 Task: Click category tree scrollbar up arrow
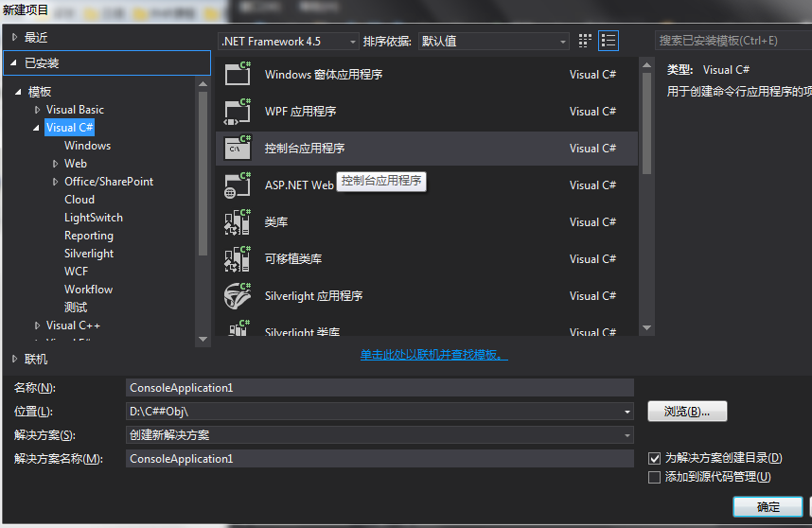tap(203, 84)
